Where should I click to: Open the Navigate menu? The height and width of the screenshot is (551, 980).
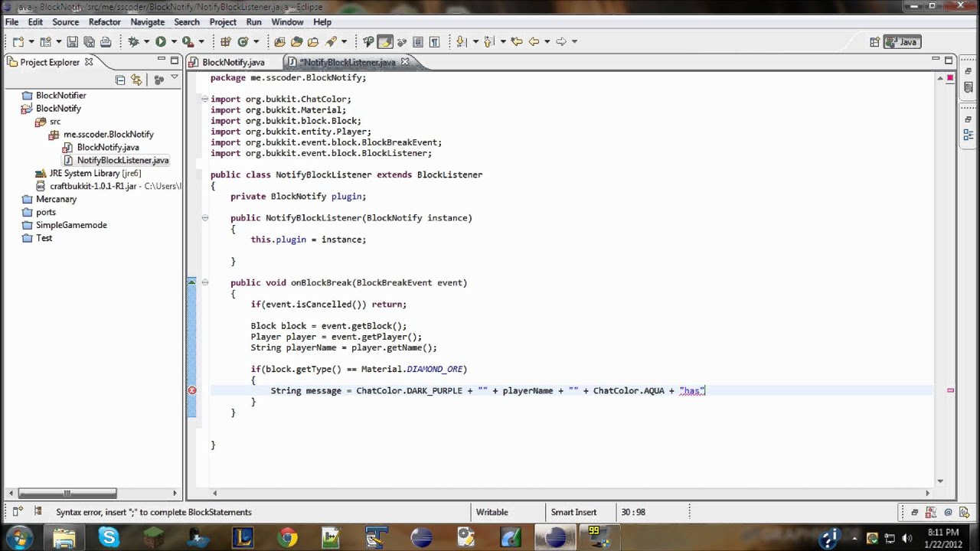(147, 22)
